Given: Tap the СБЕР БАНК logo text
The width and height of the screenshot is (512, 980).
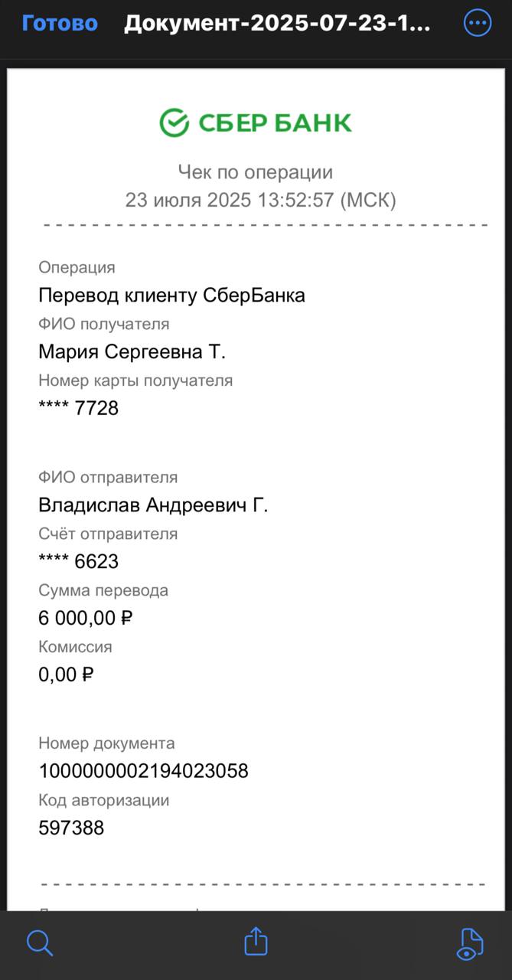Looking at the screenshot, I should (x=275, y=123).
